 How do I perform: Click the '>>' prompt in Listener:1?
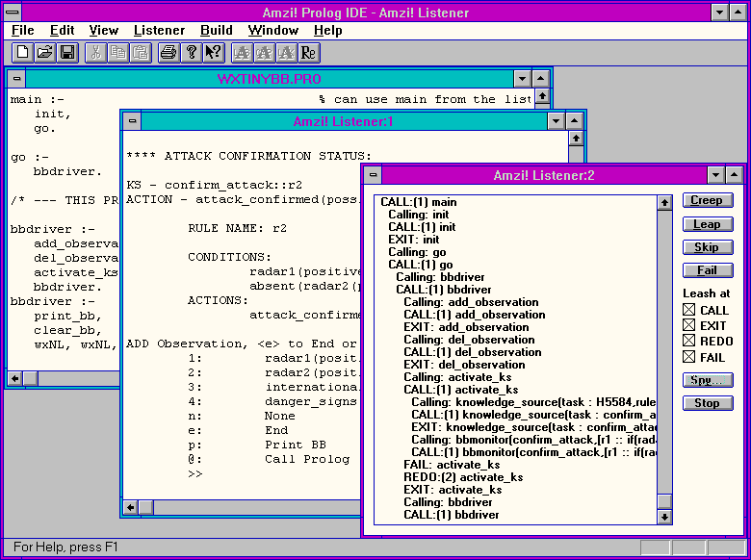[194, 473]
